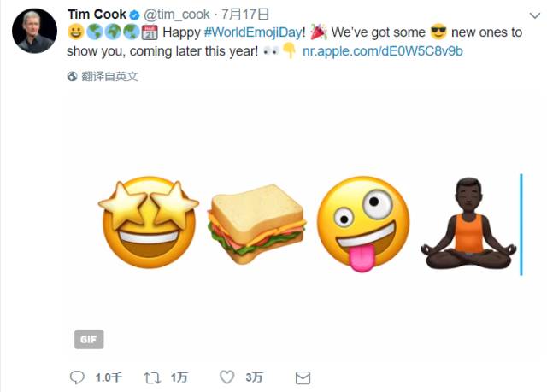Click the zany face emoji in GIF
Image resolution: width=547 pixels, height=392 pixels.
pyautogui.click(x=363, y=224)
